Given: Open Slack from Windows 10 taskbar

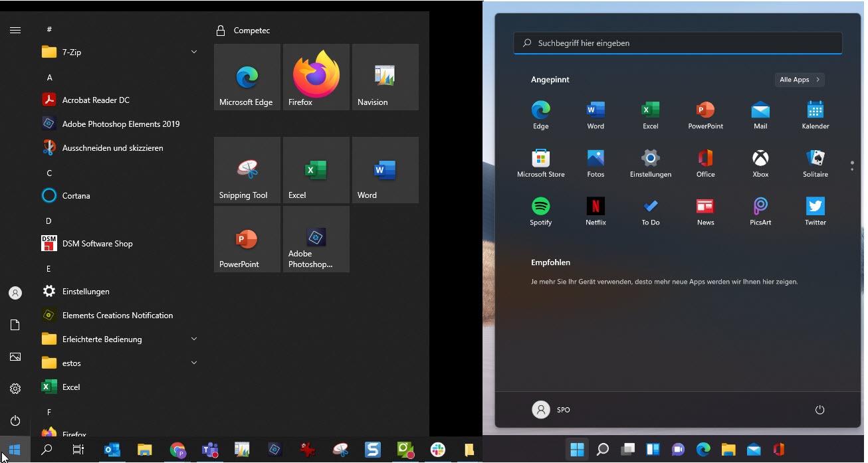Looking at the screenshot, I should [x=437, y=450].
